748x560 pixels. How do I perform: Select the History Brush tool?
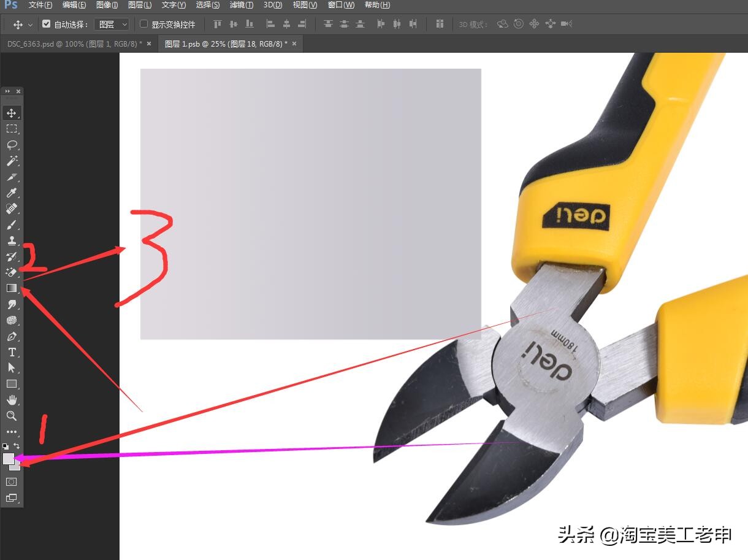point(12,256)
